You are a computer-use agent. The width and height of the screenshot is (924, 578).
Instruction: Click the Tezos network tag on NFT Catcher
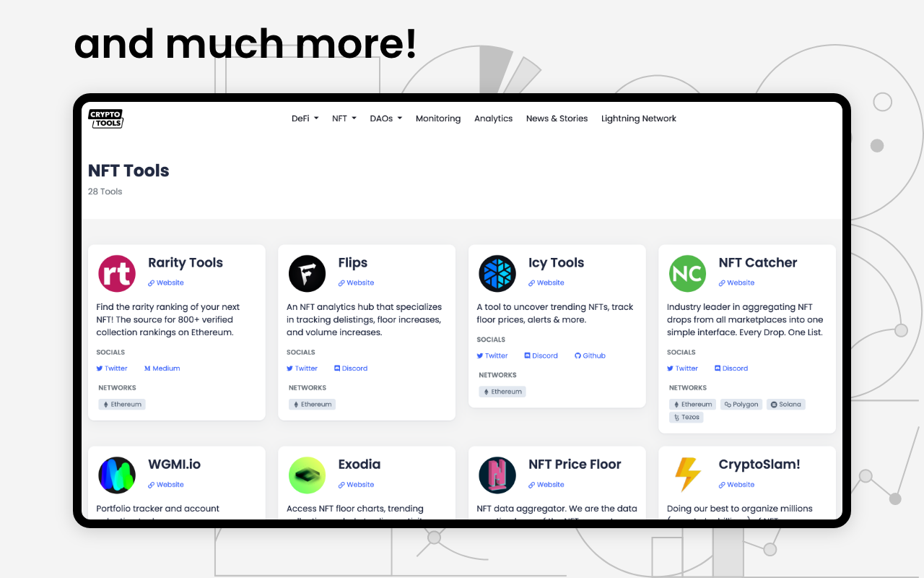pyautogui.click(x=686, y=417)
